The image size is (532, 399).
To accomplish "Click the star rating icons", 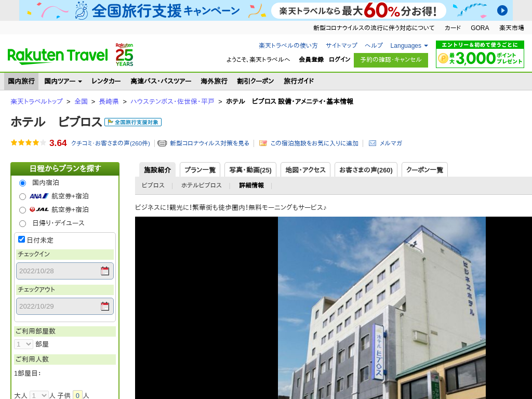I will pyautogui.click(x=28, y=143).
